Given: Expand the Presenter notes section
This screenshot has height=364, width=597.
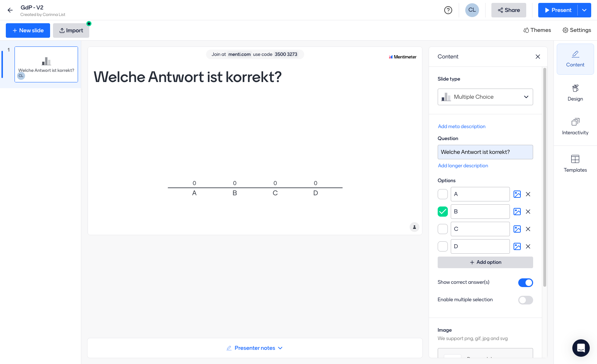Looking at the screenshot, I should 255,348.
